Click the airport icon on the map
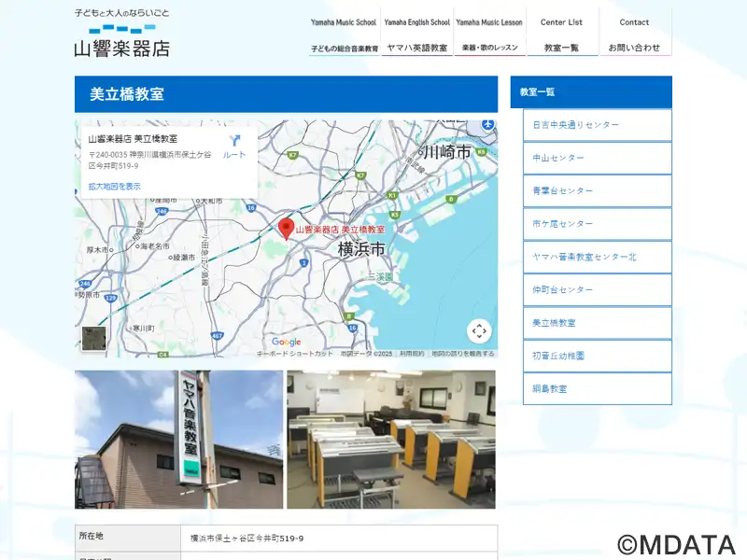The width and height of the screenshot is (747, 560). pos(486,125)
